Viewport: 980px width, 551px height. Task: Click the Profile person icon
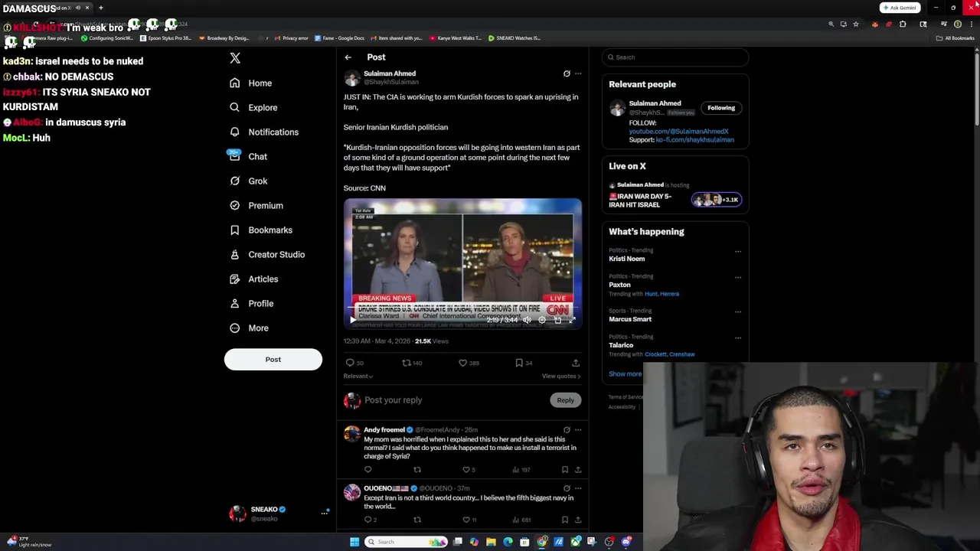tap(235, 303)
